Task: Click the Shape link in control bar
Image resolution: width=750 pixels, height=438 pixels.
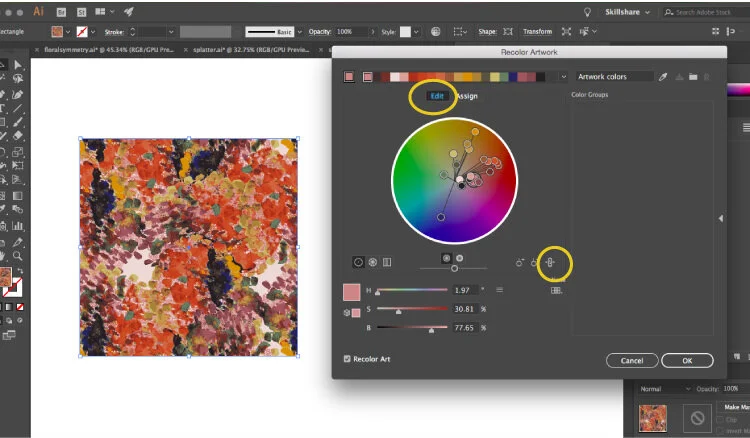Action: 487,32
